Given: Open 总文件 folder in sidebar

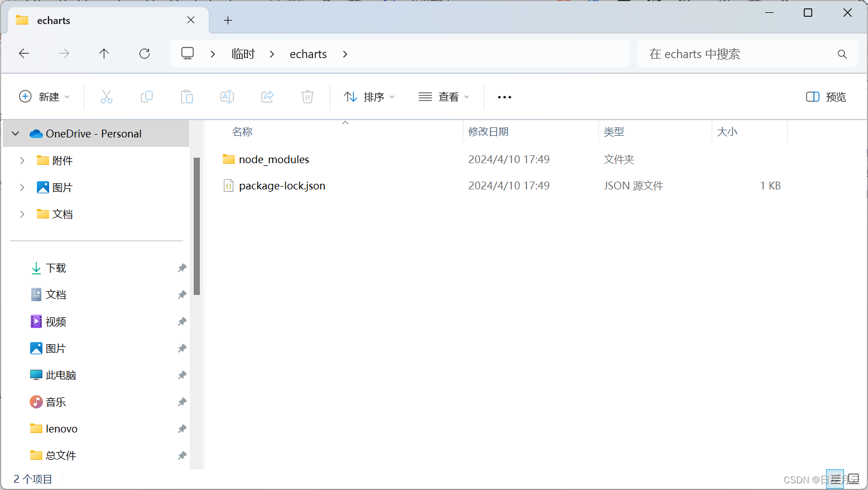Looking at the screenshot, I should click(x=61, y=455).
